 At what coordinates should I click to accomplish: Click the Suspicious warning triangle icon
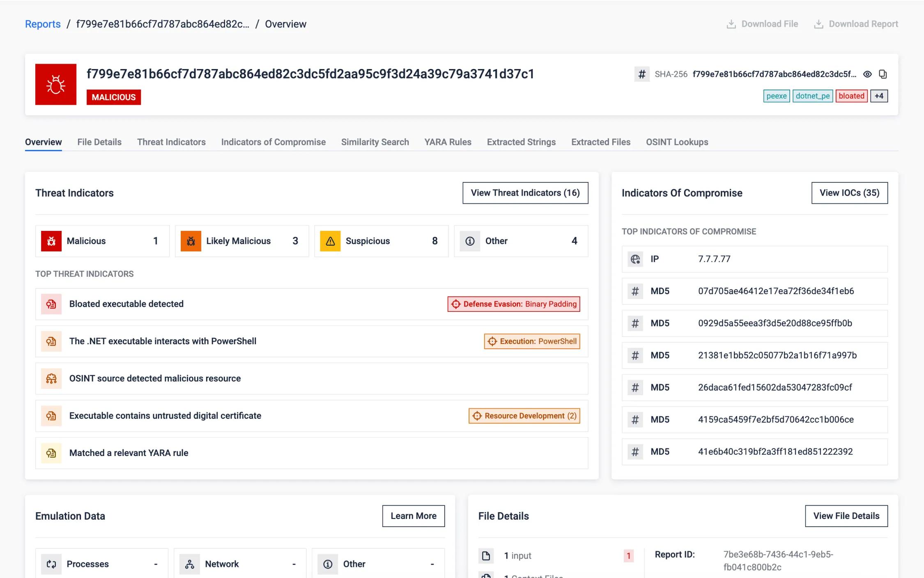click(x=330, y=241)
